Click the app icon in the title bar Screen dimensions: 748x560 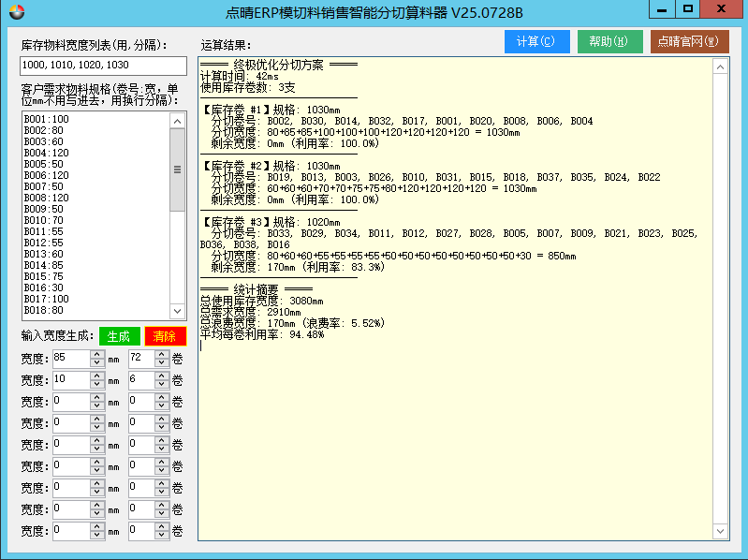tap(16, 12)
